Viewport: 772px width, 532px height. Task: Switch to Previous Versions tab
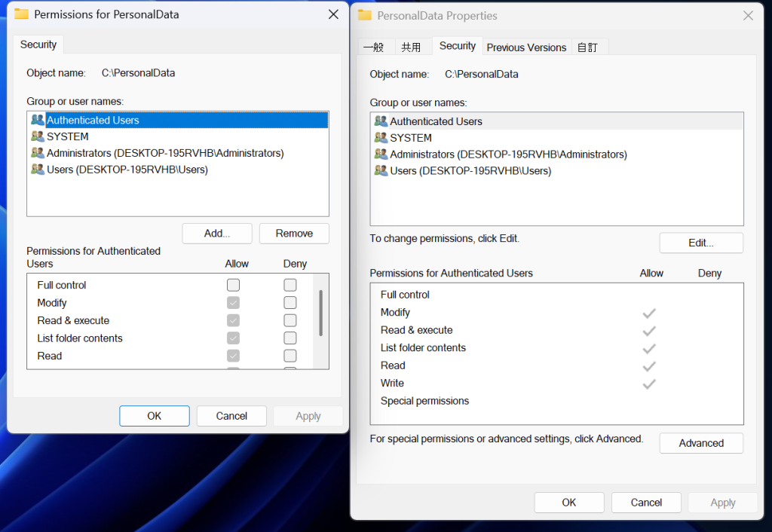pyautogui.click(x=526, y=47)
